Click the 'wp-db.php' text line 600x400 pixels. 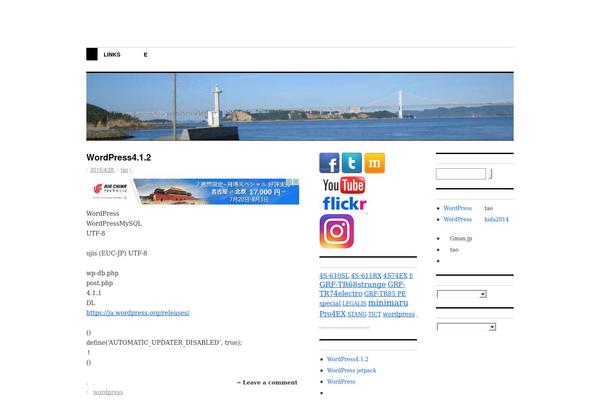click(x=102, y=273)
